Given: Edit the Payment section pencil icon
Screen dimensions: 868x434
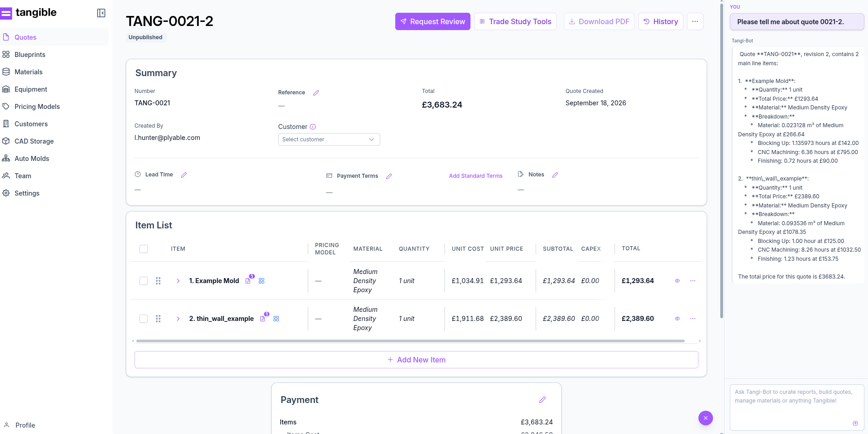Looking at the screenshot, I should point(542,400).
